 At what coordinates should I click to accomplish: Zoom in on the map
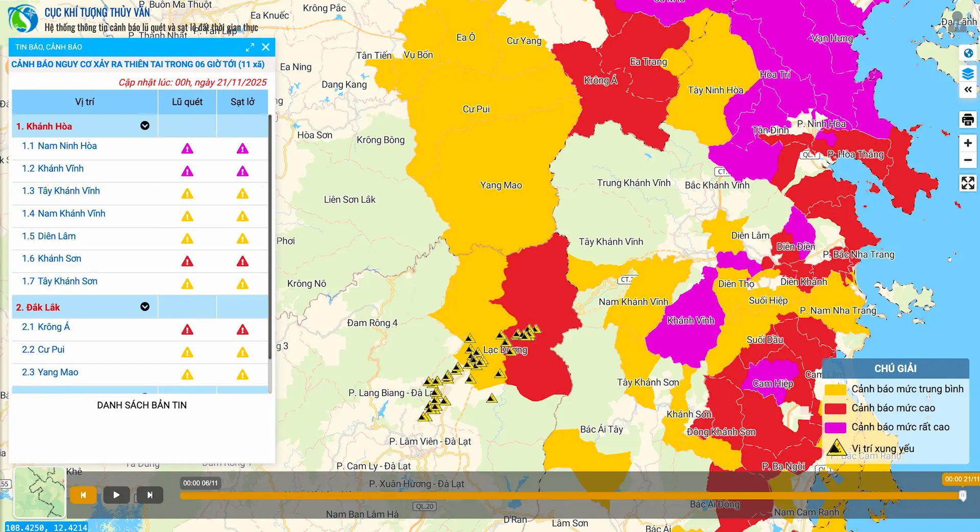coord(968,143)
